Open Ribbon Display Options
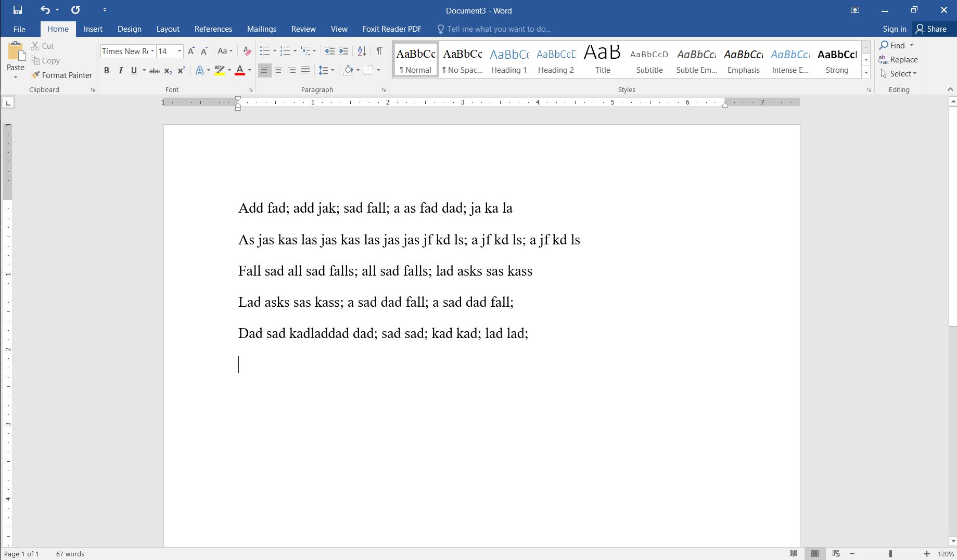 point(855,10)
